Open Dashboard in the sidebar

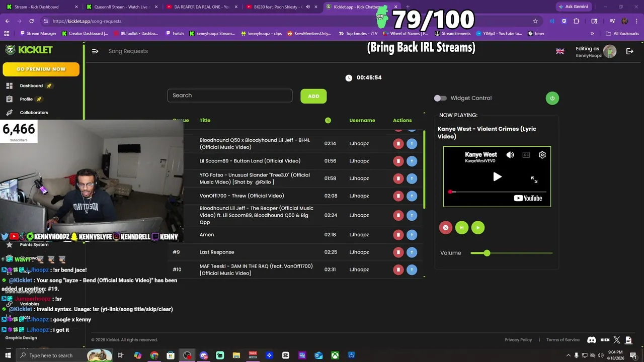(x=31, y=86)
